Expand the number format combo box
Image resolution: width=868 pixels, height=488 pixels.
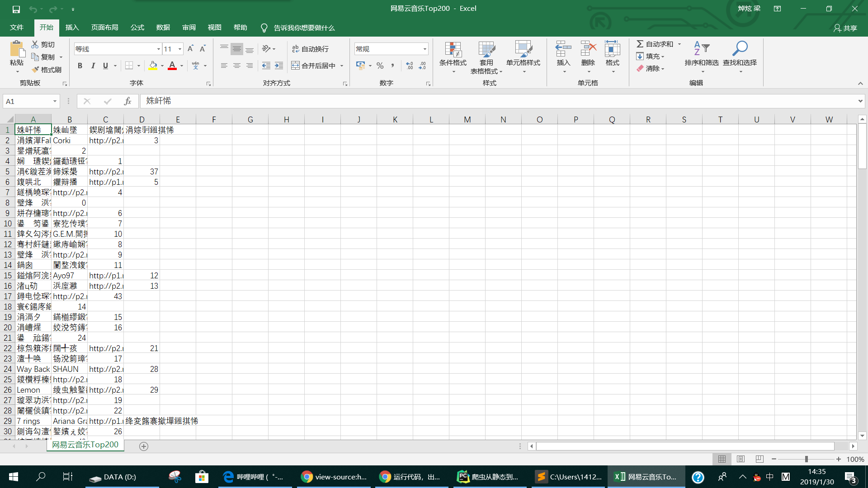tap(425, 49)
